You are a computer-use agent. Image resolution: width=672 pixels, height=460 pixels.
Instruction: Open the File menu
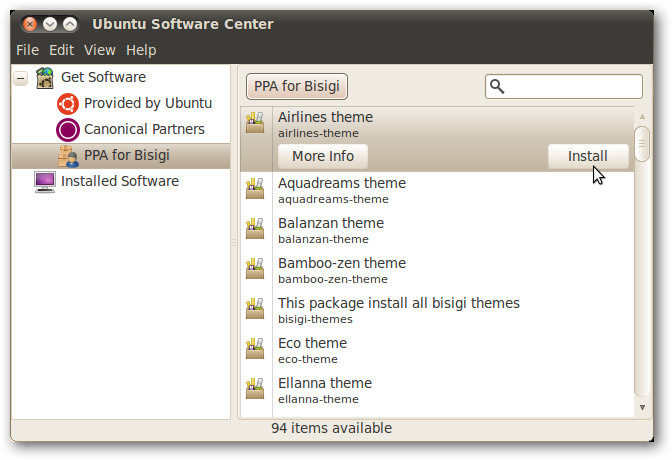27,50
